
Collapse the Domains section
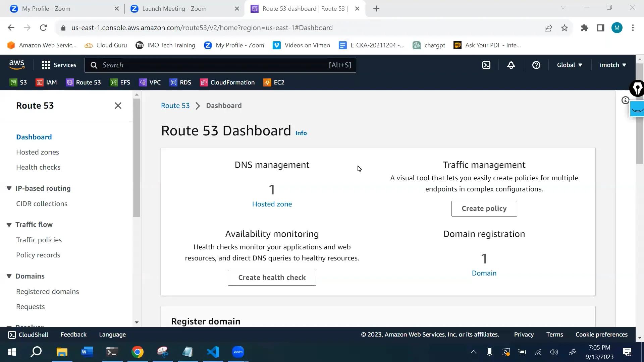[x=9, y=276]
